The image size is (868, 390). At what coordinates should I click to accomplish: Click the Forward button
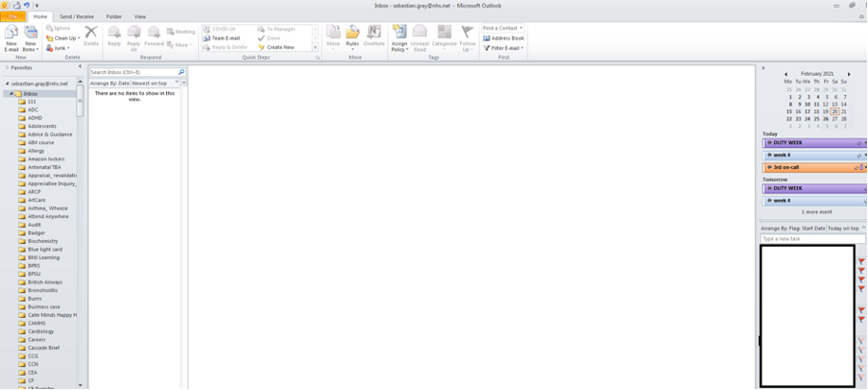154,36
